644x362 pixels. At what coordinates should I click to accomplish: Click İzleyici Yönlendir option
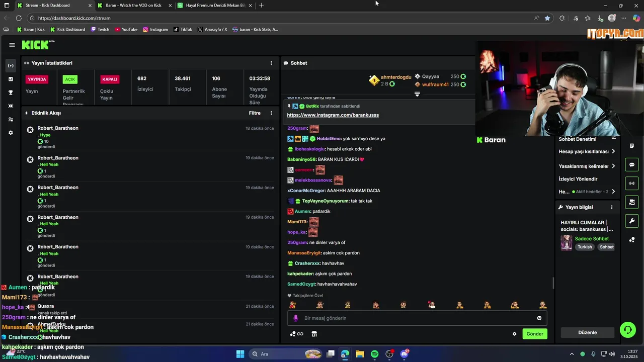[578, 179]
